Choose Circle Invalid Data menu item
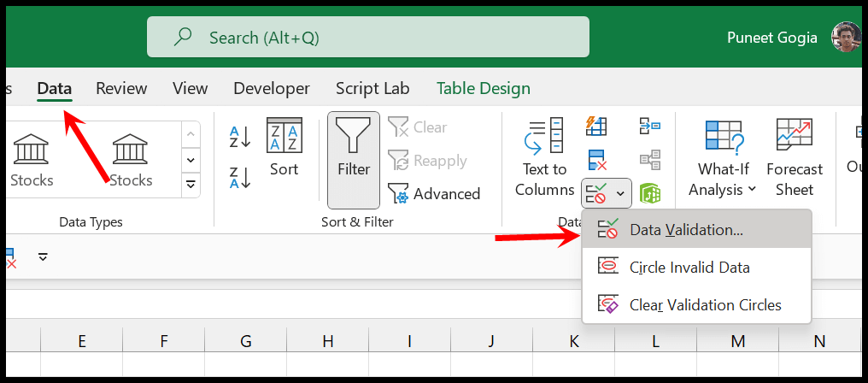Viewport: 868px width, 383px height. (x=689, y=268)
